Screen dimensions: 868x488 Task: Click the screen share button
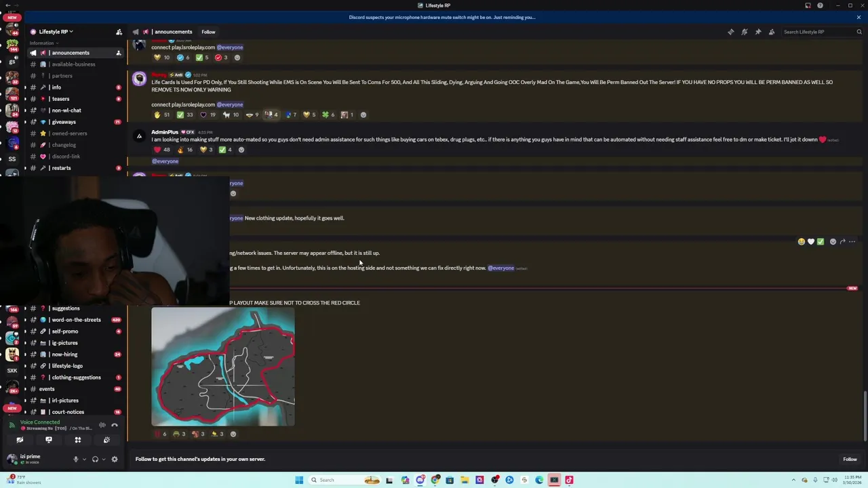[49, 440]
